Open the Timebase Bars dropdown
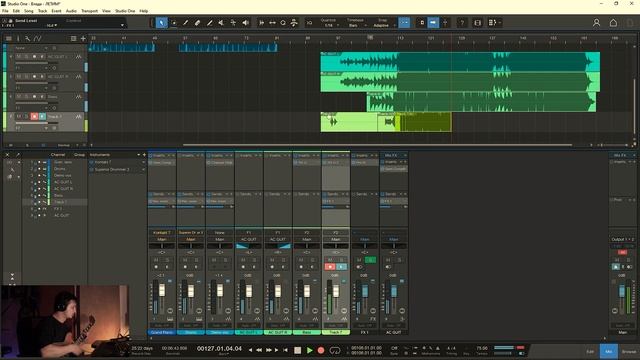This screenshot has height=360, width=640. (x=355, y=25)
